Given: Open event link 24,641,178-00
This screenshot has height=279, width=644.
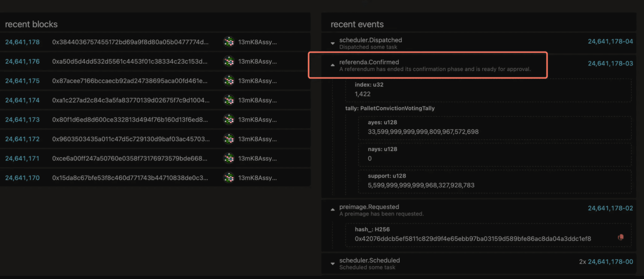Looking at the screenshot, I should 610,262.
